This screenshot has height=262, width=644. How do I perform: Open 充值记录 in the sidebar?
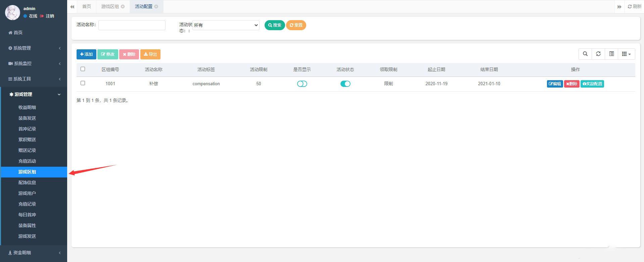[x=27, y=204]
